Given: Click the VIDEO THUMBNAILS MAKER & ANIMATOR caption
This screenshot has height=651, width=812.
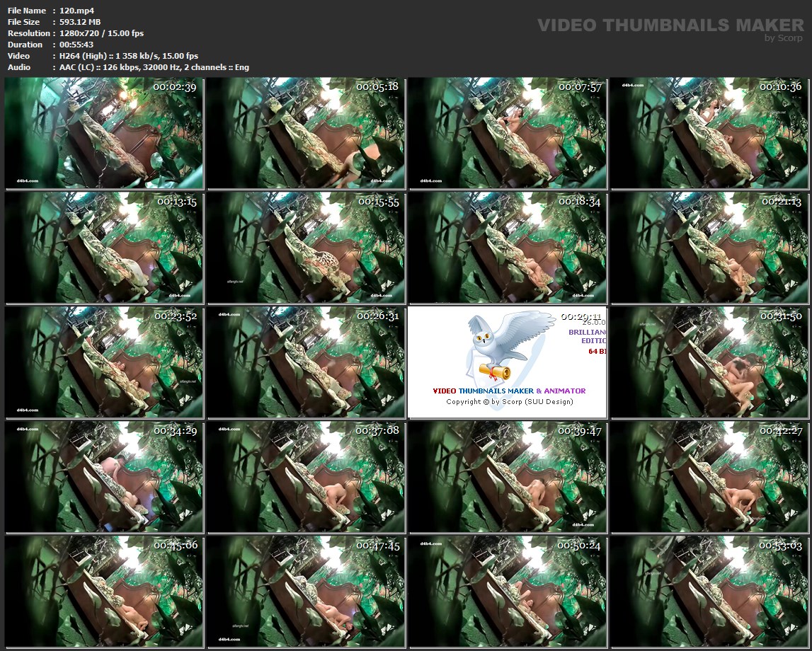Looking at the screenshot, I should [509, 391].
